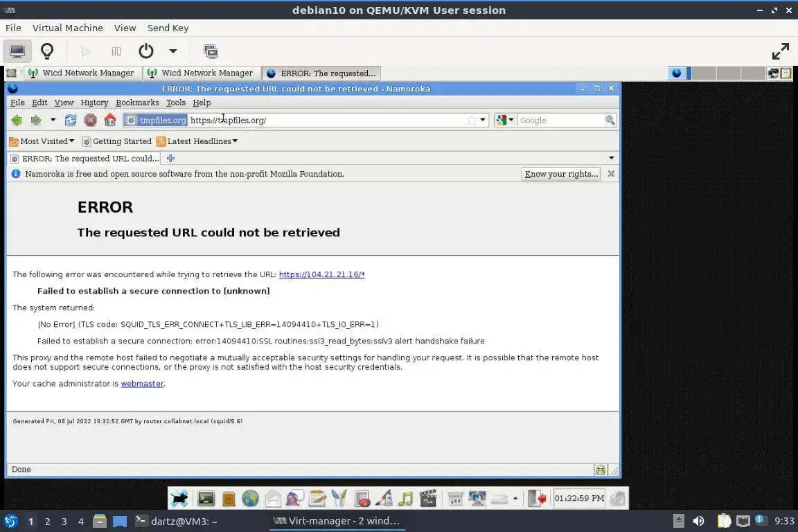Open virt-manager's View menu
Image resolution: width=798 pixels, height=532 pixels.
pyautogui.click(x=125, y=28)
